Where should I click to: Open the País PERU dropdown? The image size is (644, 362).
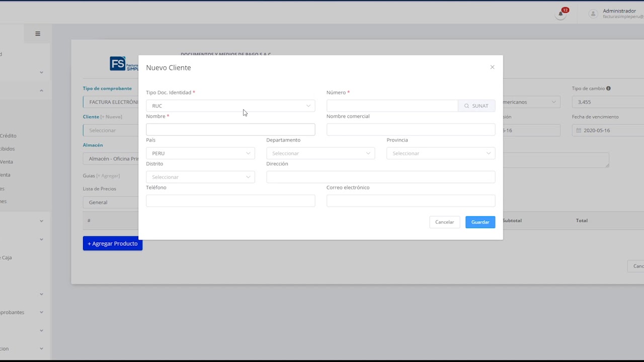pyautogui.click(x=200, y=153)
